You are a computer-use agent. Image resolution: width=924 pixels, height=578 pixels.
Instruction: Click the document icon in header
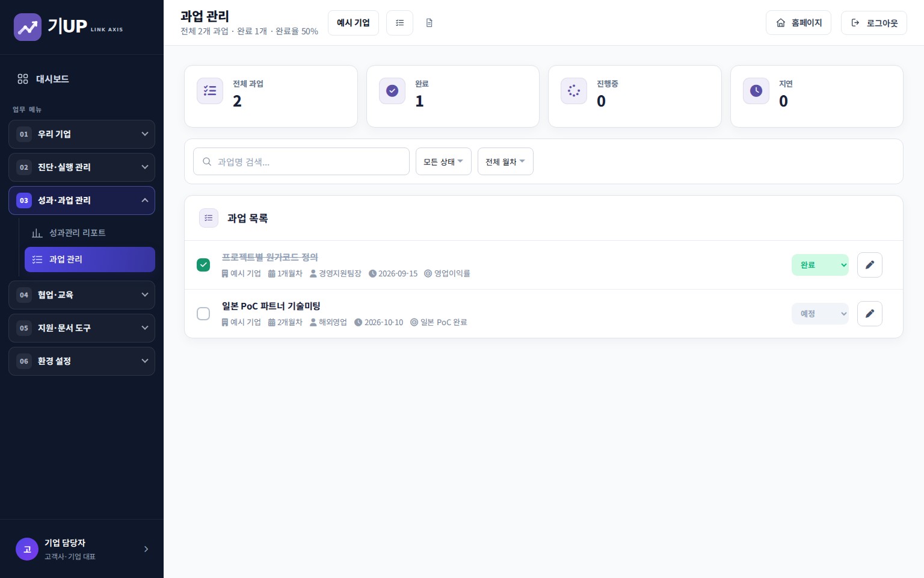(429, 23)
